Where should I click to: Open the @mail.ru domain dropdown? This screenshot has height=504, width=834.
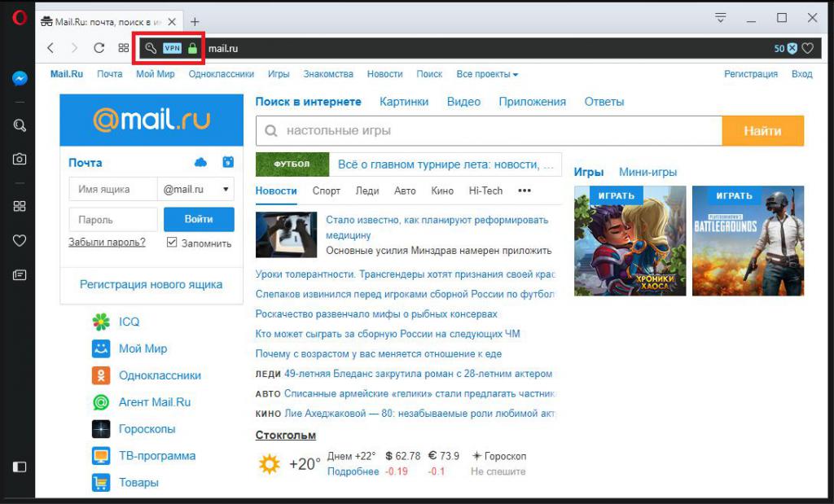pyautogui.click(x=196, y=189)
